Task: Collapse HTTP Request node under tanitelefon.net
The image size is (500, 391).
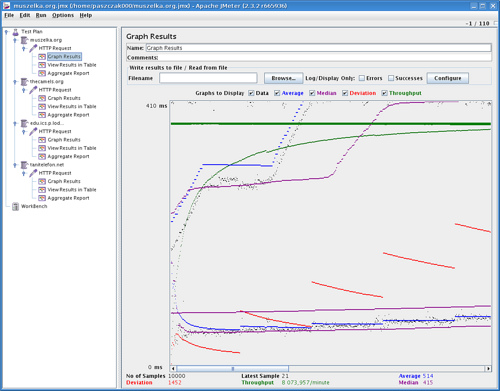Action: (24, 174)
